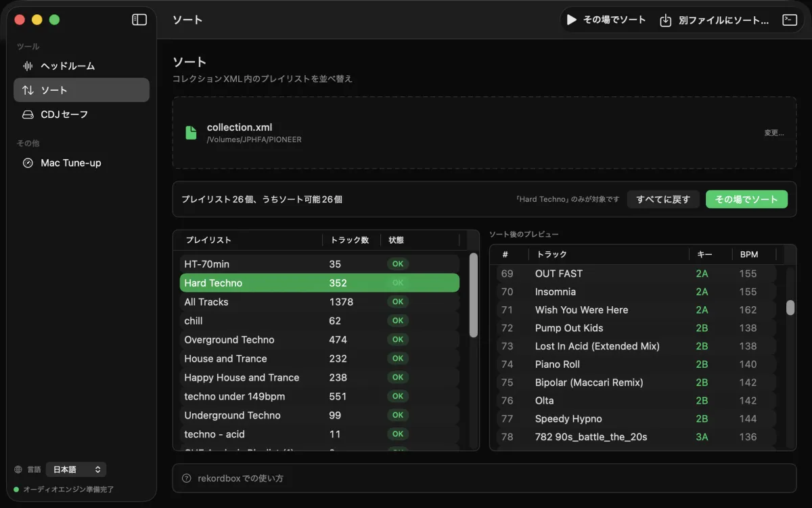Toggle the sidebar panel icon
Screen dimensions: 812x508
point(139,20)
